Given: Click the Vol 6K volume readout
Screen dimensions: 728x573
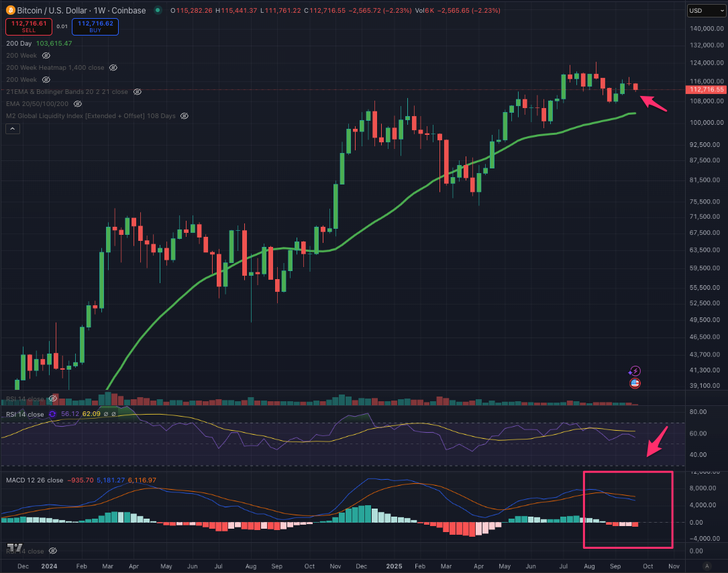Looking at the screenshot, I should coord(424,10).
